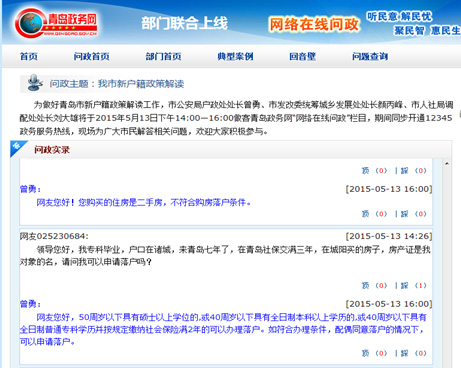This screenshot has height=368, width=461.
Task: Click the 网络在线问政 banner title
Action: (x=314, y=24)
